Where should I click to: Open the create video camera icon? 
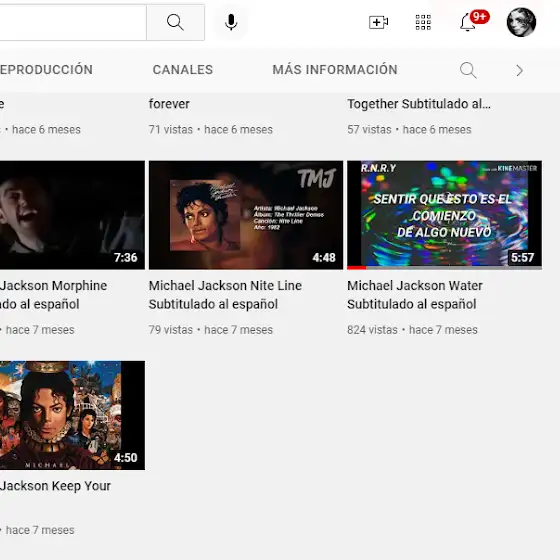tap(379, 22)
